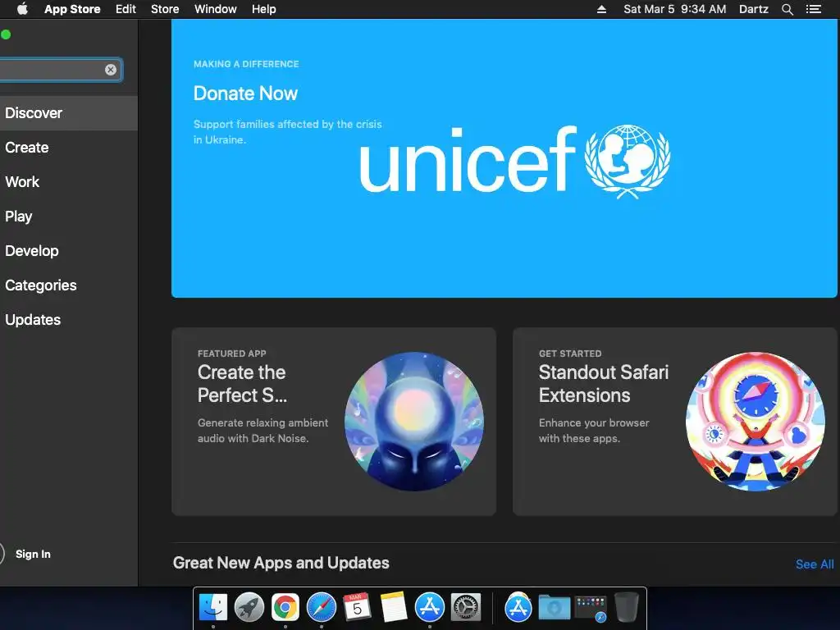Image resolution: width=840 pixels, height=630 pixels.
Task: Open Notification Center list icon
Action: (814, 9)
